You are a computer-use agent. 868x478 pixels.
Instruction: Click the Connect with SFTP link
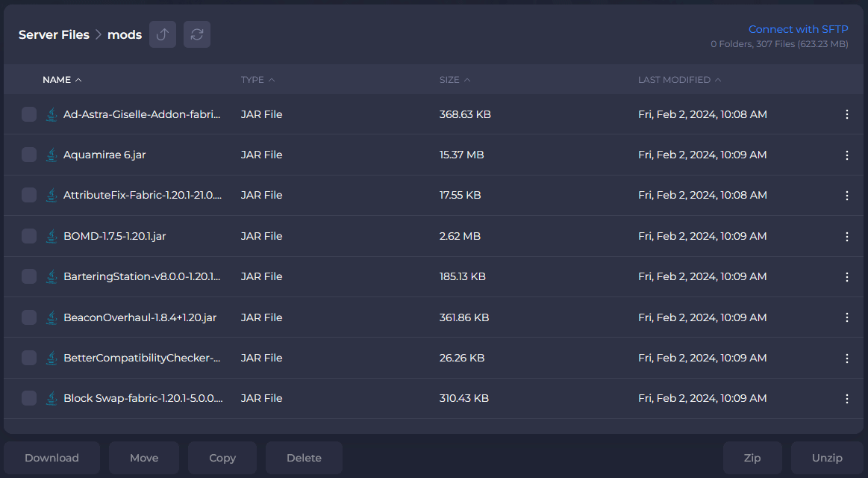pos(798,29)
